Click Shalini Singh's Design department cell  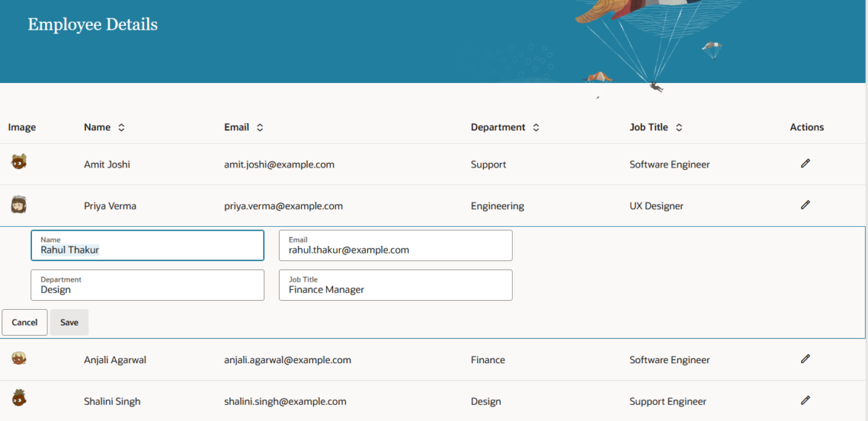coord(486,401)
